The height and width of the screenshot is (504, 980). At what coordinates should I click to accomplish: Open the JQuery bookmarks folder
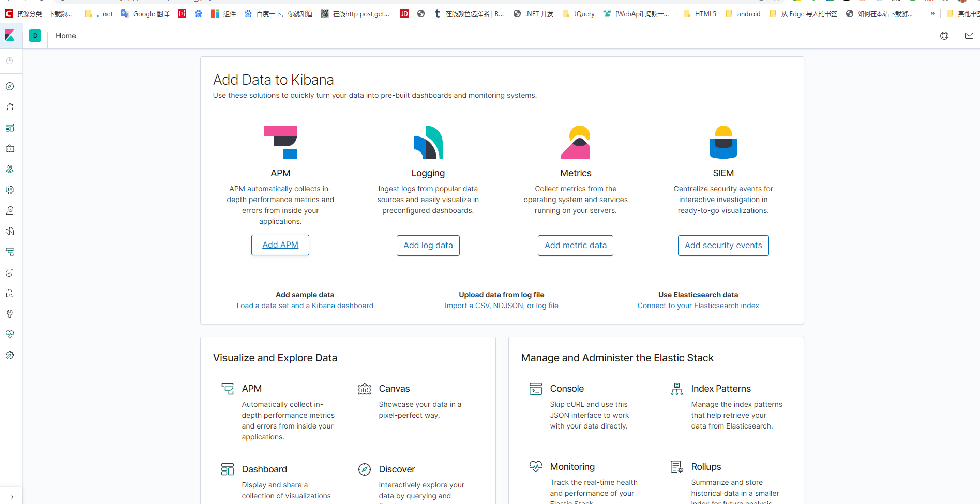(x=578, y=13)
